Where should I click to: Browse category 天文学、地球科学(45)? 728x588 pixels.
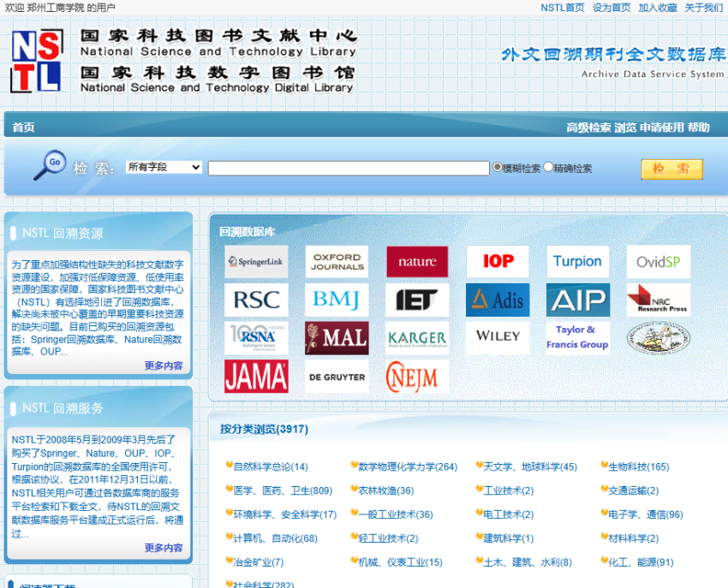[x=530, y=466]
